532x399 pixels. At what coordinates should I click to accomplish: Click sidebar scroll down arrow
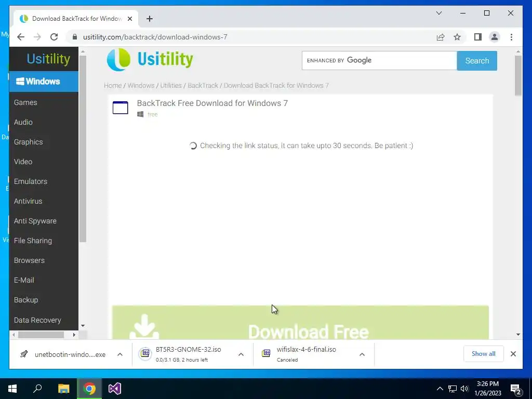click(83, 326)
